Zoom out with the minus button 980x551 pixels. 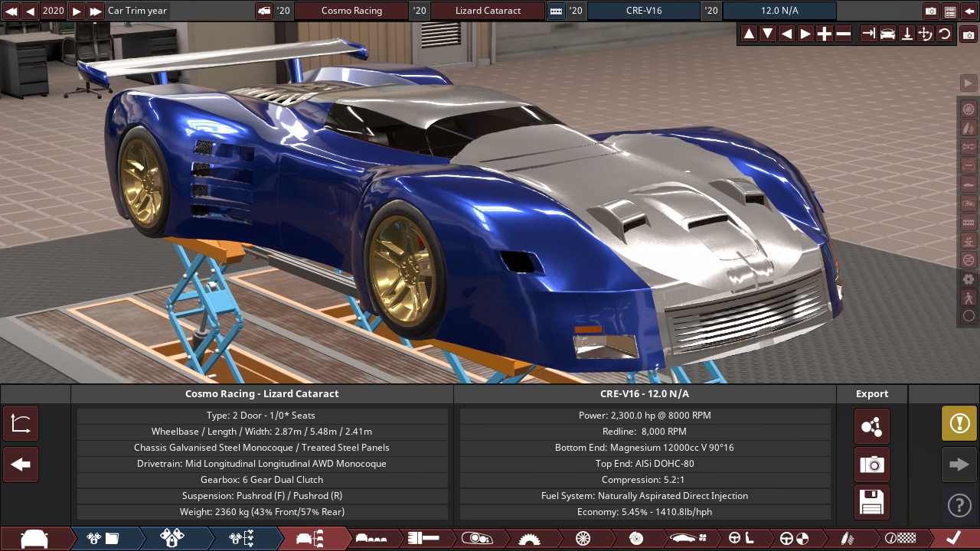click(843, 34)
